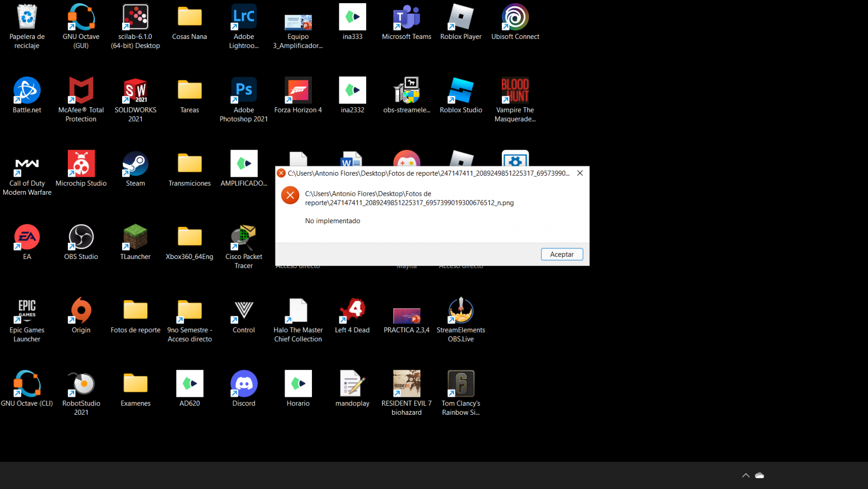Screen dimensions: 868x489
Task: Select the Examenes folder
Action: pos(135,388)
